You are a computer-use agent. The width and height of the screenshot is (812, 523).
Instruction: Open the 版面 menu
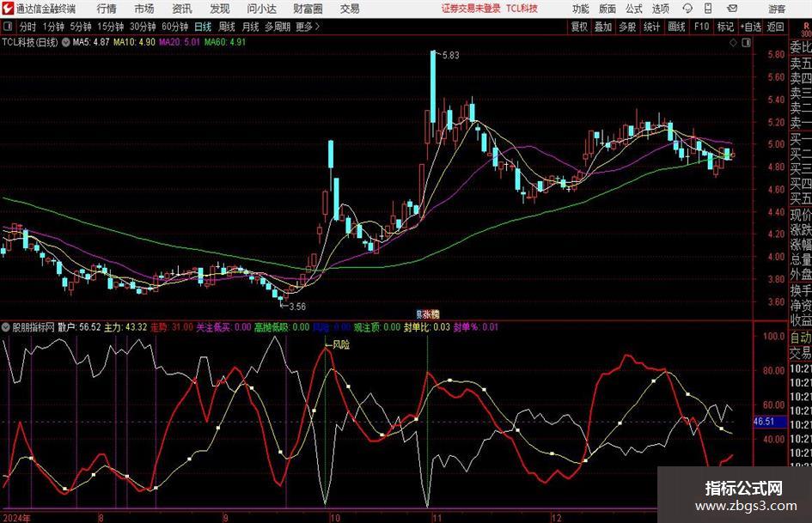607,9
